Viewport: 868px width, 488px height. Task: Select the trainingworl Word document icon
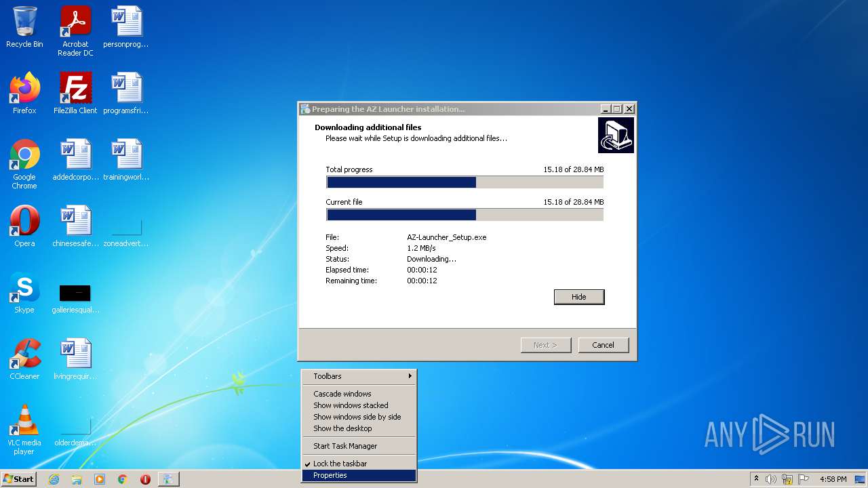(126, 160)
